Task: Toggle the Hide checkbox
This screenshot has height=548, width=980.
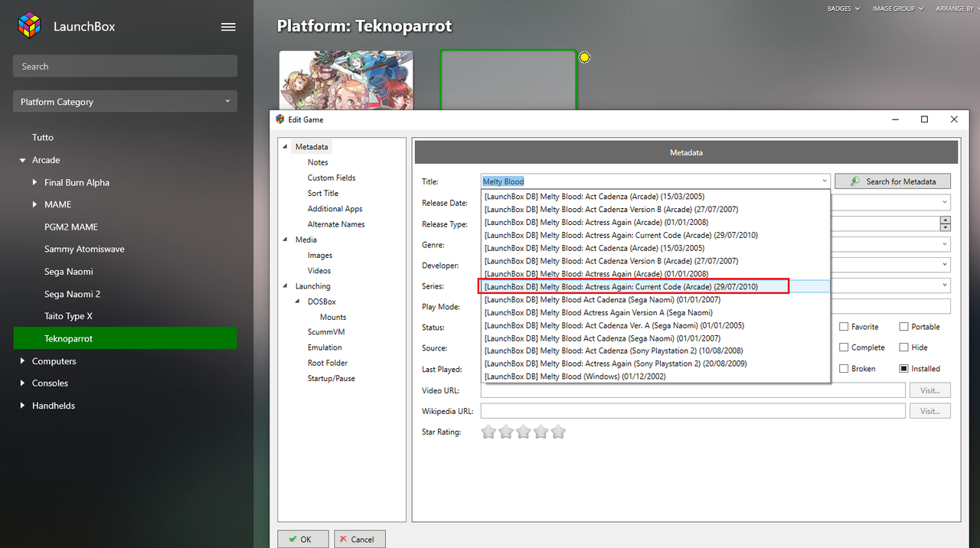Action: pos(903,347)
